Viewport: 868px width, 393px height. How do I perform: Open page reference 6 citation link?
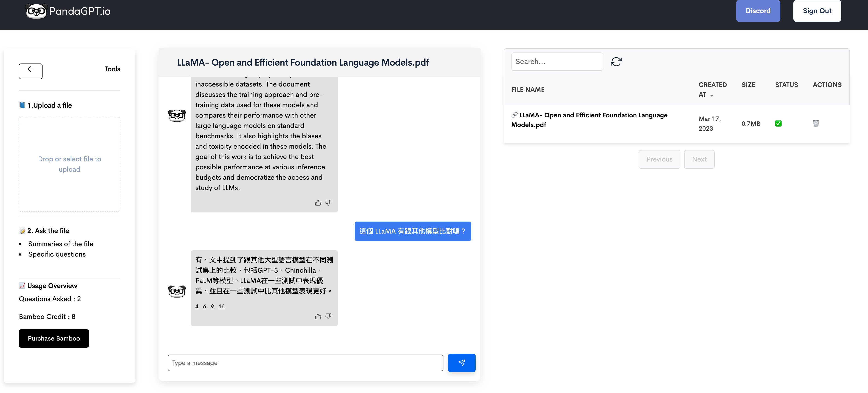[205, 306]
